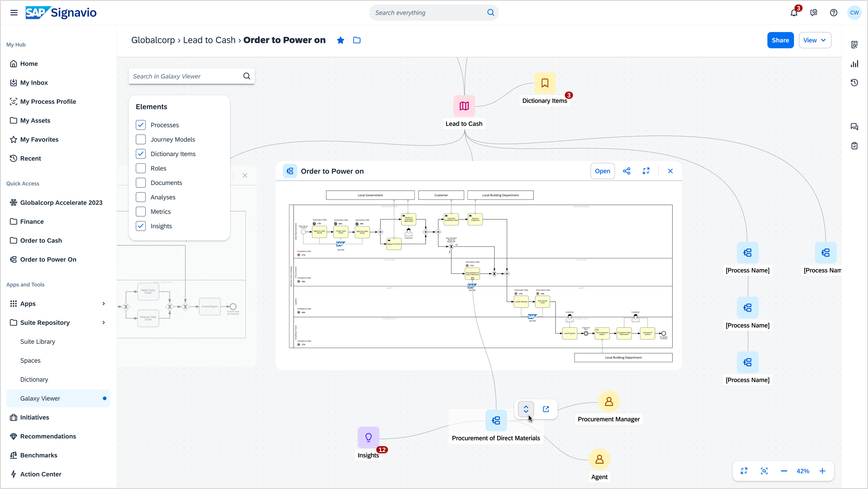Image resolution: width=868 pixels, height=489 pixels.
Task: Click the Share button
Action: 780,40
